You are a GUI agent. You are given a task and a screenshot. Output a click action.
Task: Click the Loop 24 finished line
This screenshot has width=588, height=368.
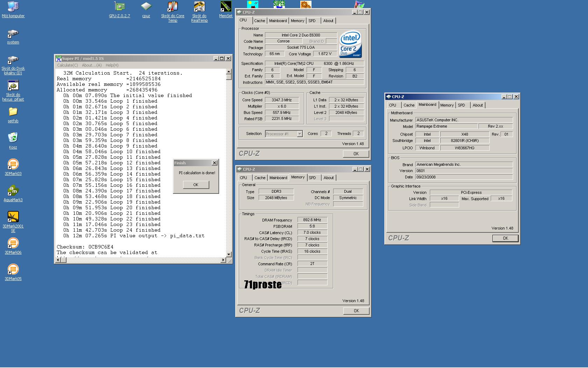click(x=112, y=230)
